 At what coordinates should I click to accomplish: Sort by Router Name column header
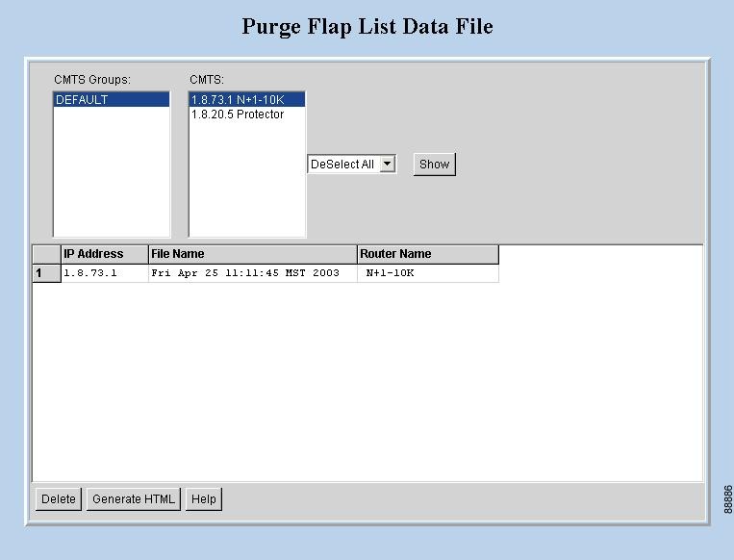point(428,254)
